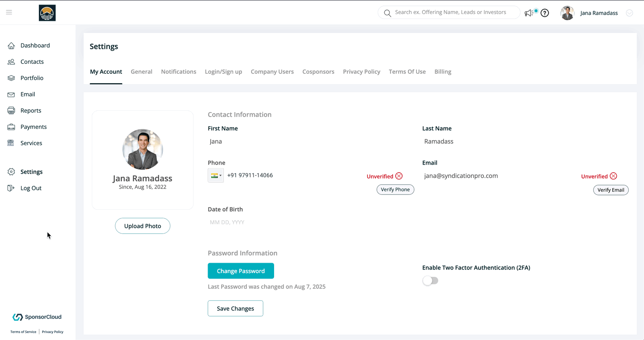644x340 pixels.
Task: Select the Services icon
Action: tap(11, 143)
